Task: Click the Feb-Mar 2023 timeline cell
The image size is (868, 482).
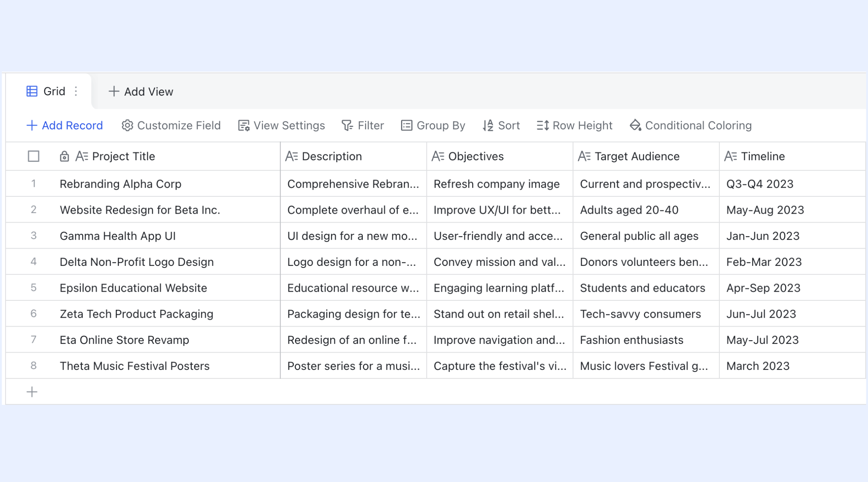Action: pos(792,261)
